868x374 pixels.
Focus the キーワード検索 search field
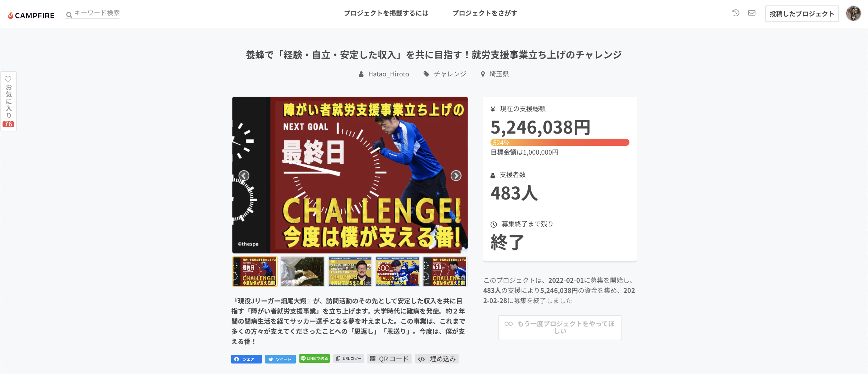(x=93, y=13)
